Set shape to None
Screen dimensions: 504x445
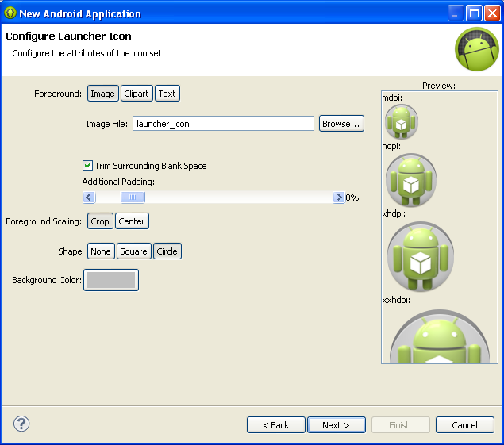point(101,251)
